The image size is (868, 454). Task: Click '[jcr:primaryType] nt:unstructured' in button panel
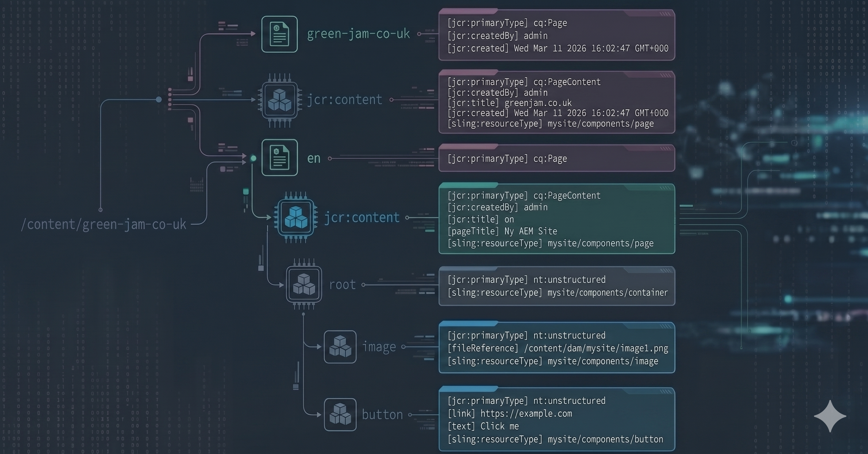pos(527,401)
